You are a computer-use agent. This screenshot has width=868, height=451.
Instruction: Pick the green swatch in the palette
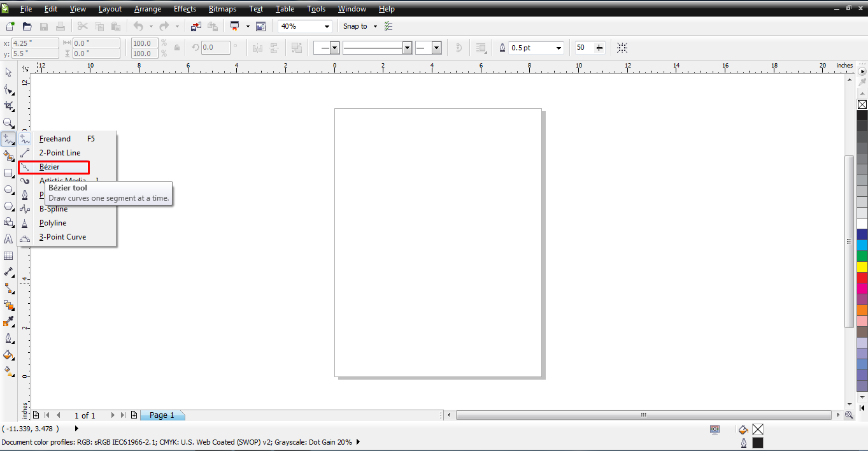coord(862,256)
